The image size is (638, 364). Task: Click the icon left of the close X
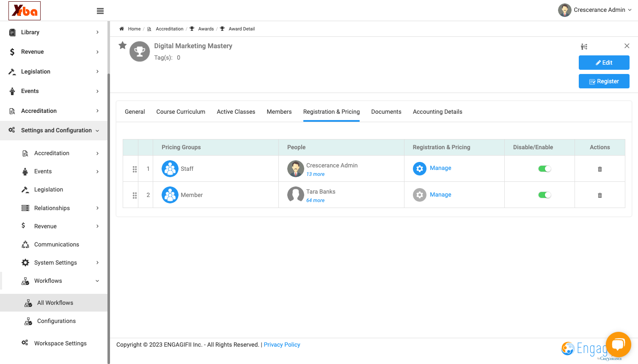(584, 47)
